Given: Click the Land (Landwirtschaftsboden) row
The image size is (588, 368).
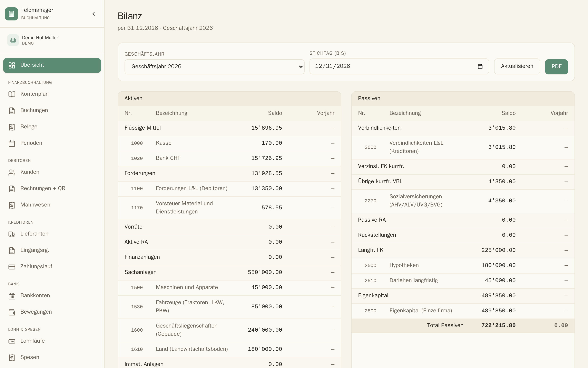Looking at the screenshot, I should pos(229,350).
